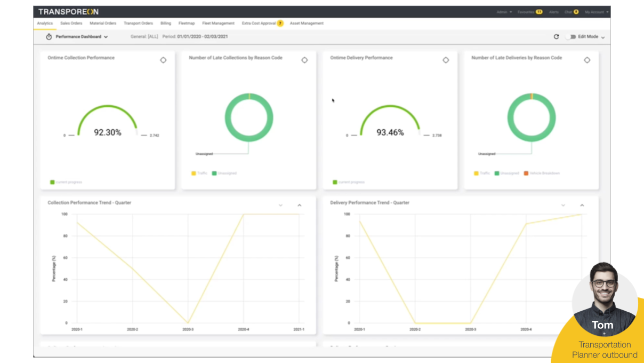Expand the Admin menu in the header
The width and height of the screenshot is (644, 363).
point(504,12)
